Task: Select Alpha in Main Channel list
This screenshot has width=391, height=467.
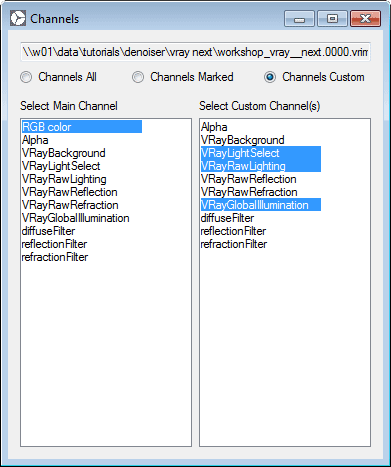Action: tap(35, 140)
